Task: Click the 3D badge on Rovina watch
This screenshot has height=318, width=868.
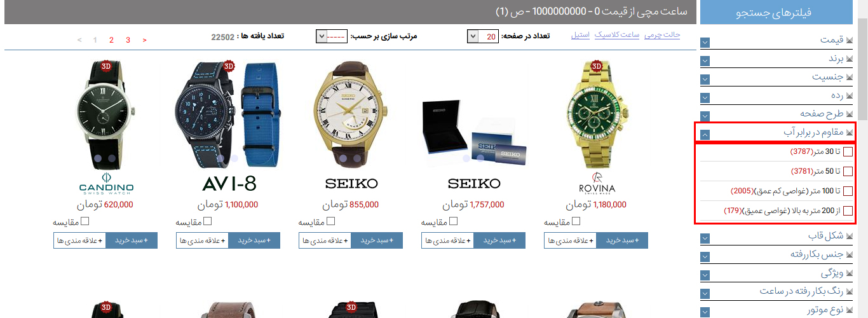Action: coord(597,66)
